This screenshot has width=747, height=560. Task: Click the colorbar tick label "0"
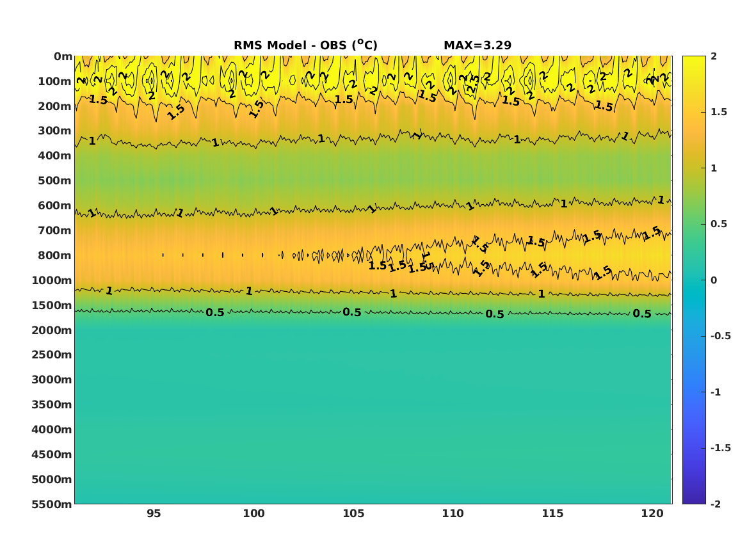coord(714,280)
